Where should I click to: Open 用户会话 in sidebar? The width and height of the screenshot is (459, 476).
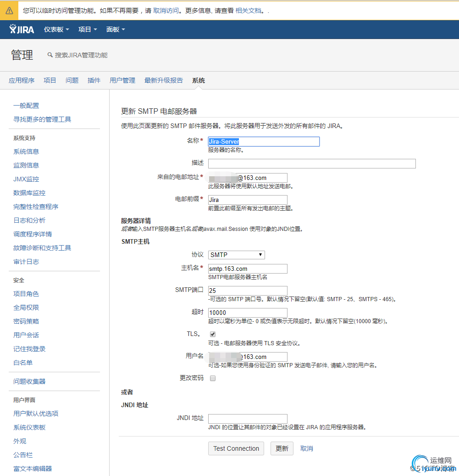pos(26,335)
